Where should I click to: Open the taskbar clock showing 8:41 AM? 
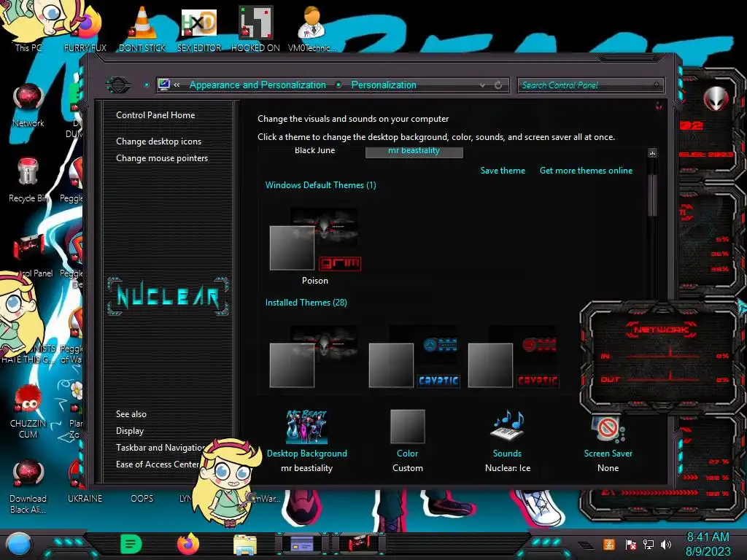coord(708,545)
